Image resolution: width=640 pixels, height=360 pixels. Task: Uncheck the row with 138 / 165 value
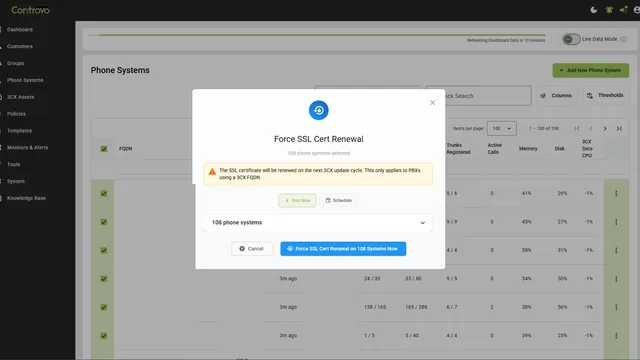[104, 307]
